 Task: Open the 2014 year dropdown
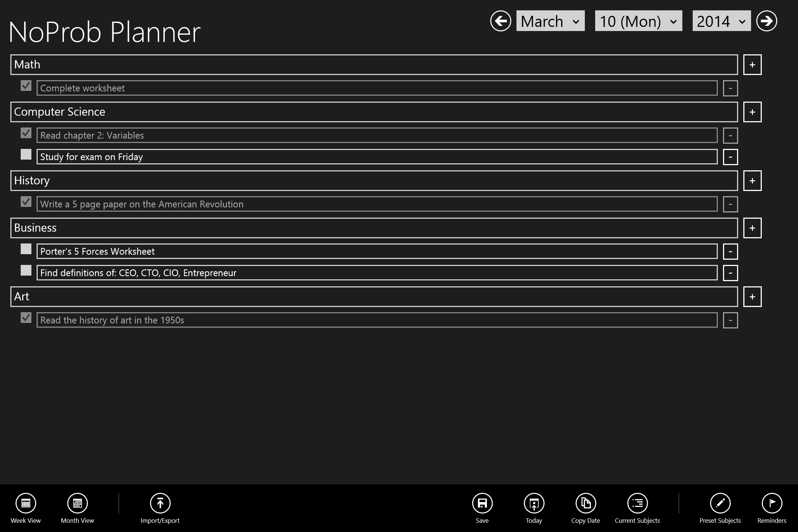(x=721, y=21)
